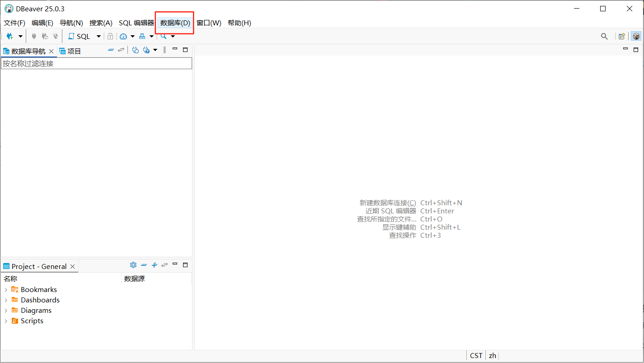Open the 导航(N) menu
The width and height of the screenshot is (644, 363).
[71, 23]
